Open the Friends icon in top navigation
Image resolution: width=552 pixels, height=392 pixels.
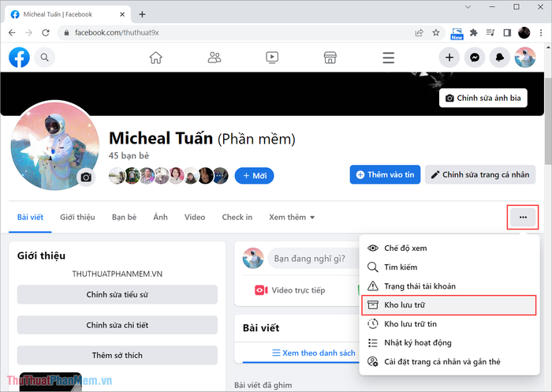point(214,58)
